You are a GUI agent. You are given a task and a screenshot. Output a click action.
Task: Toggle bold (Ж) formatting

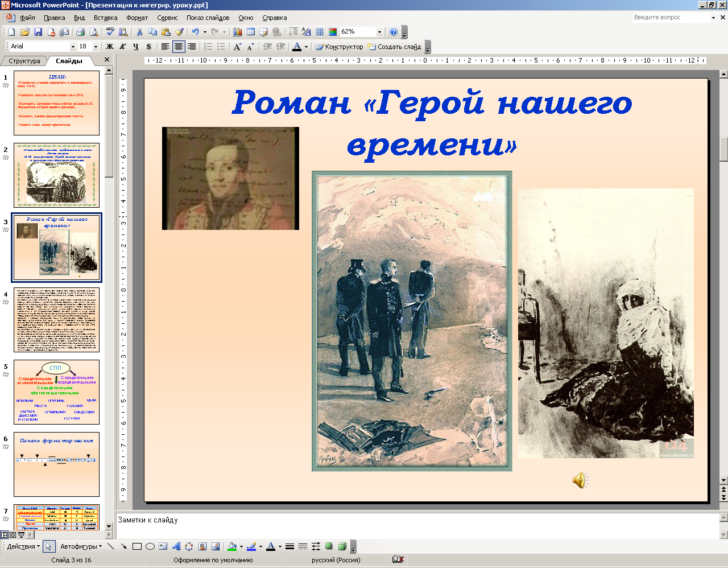110,47
